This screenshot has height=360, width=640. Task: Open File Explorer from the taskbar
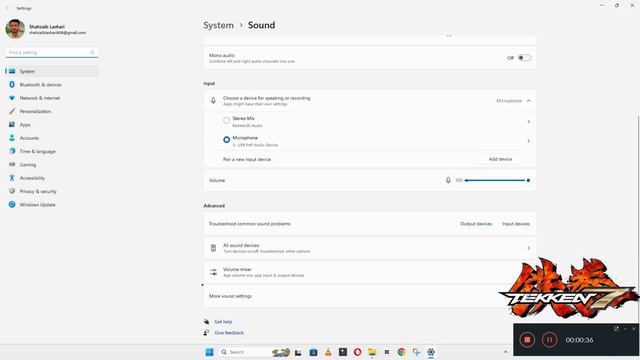pos(372,352)
